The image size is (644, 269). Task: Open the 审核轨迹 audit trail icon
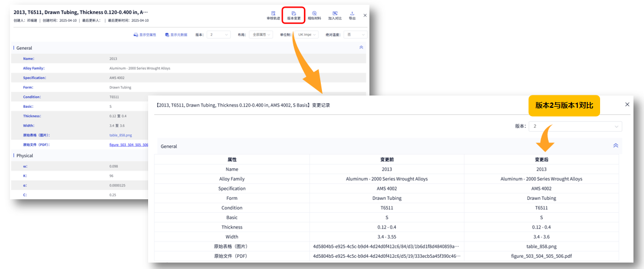273,15
